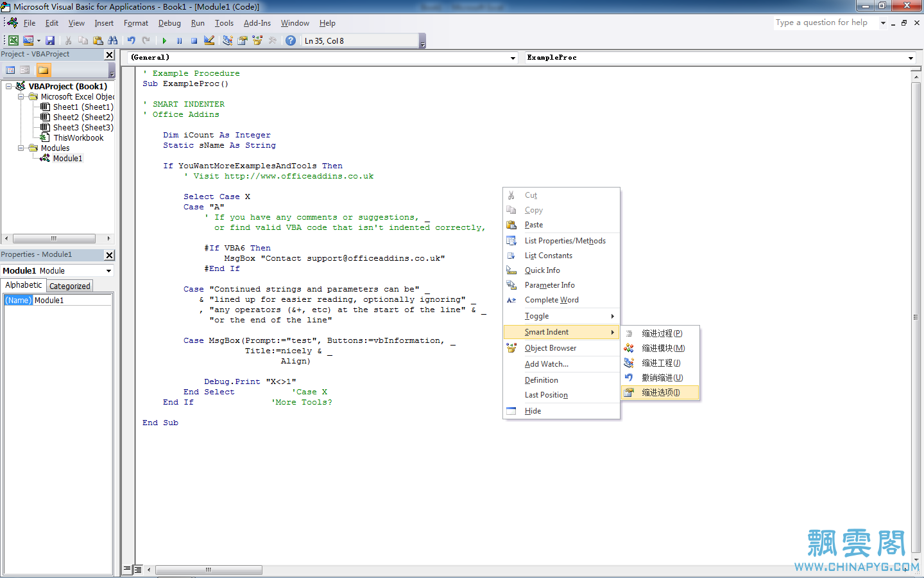
Task: Click the Save floppy disk icon
Action: [50, 40]
